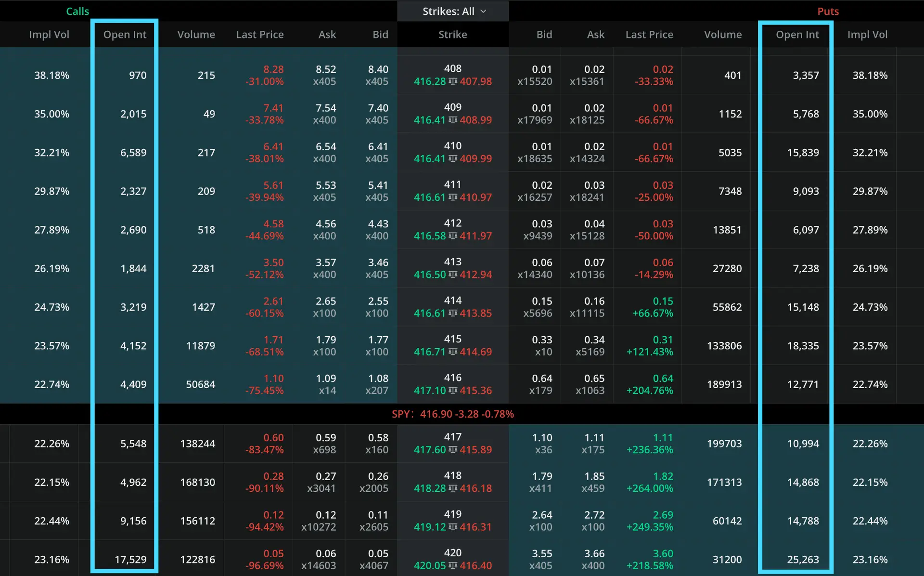Click put ask 0.65 x1063 at strike 416
Image resolution: width=924 pixels, height=576 pixels.
590,384
